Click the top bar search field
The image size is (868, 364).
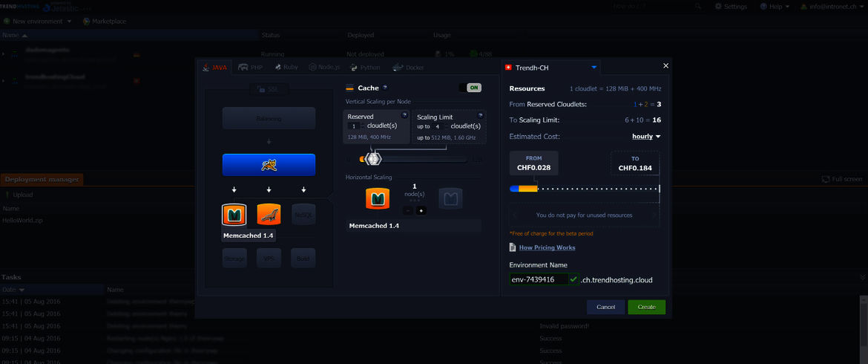click(653, 7)
